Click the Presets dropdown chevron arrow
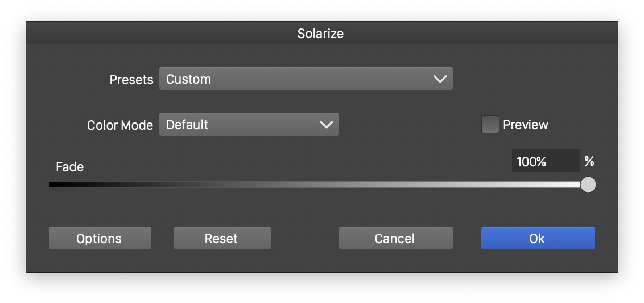Viewport: 644px width, 303px height. 440,79
